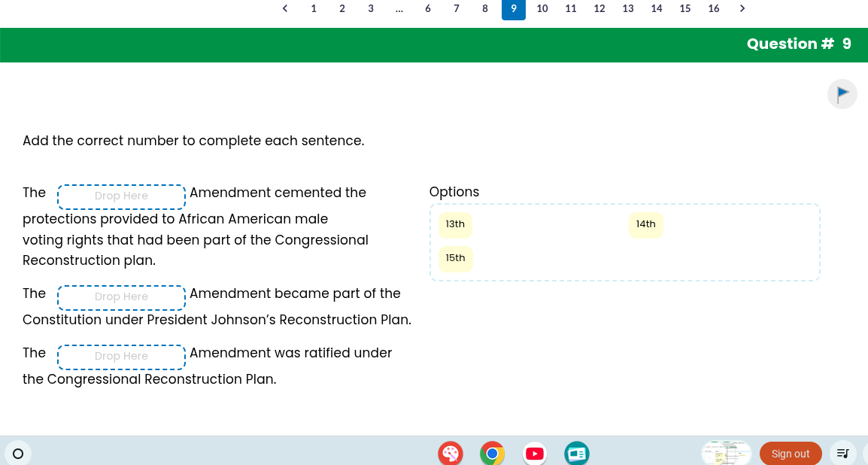Viewport: 868px width, 465px height.
Task: Click the music playlist queue icon
Action: click(x=842, y=453)
